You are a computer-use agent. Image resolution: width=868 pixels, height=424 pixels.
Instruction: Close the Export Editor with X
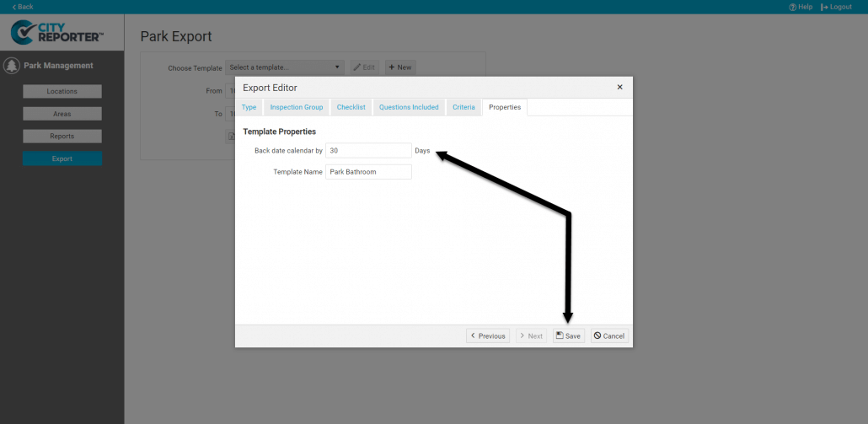[x=619, y=87]
